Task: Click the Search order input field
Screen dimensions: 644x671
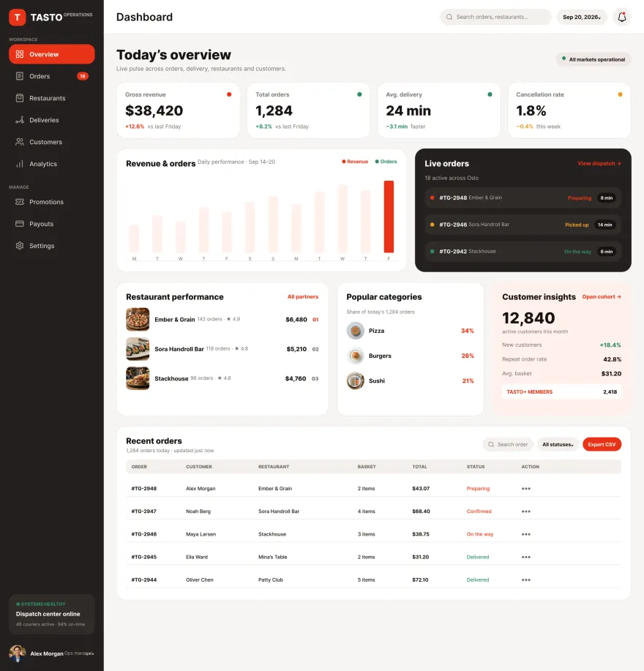Action: tap(508, 445)
